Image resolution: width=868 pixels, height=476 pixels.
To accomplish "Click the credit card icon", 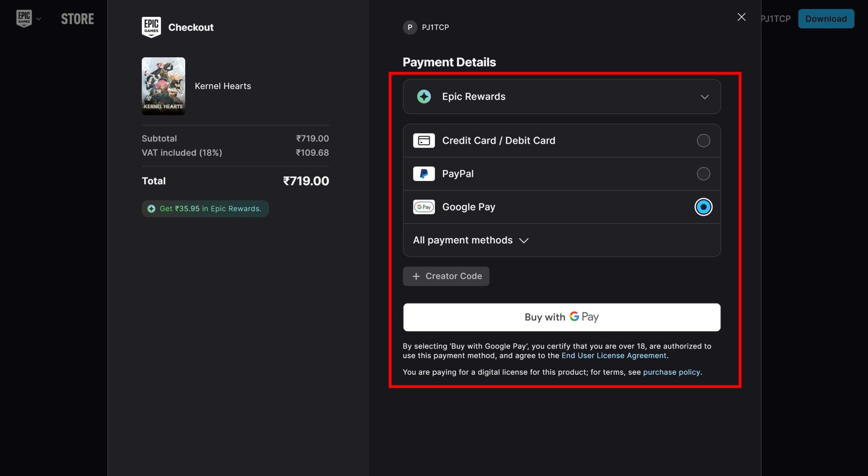I will click(x=424, y=140).
